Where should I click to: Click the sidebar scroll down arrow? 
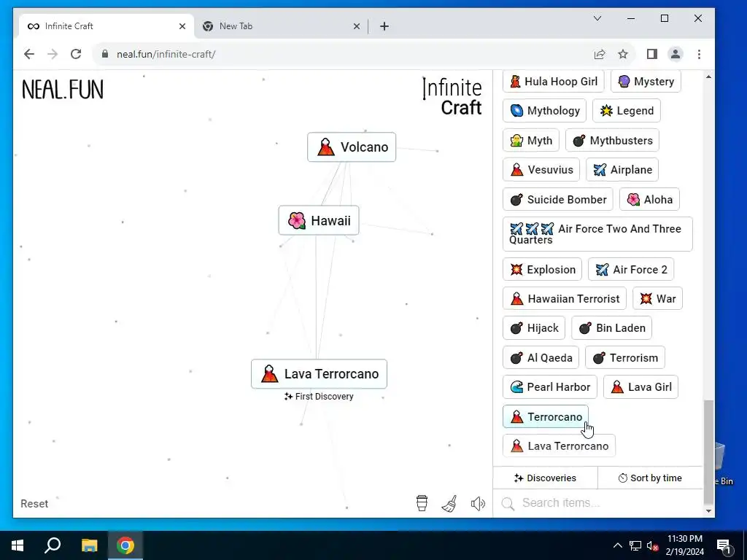[708, 511]
